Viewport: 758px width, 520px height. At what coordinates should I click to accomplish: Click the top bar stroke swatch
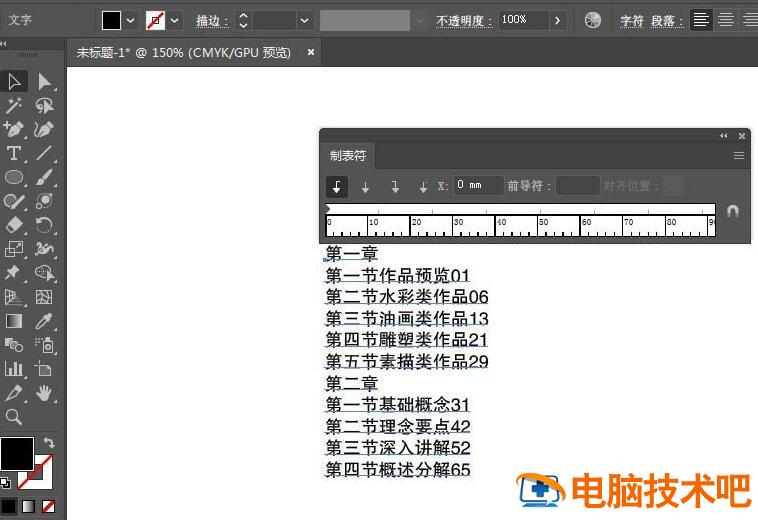click(156, 21)
